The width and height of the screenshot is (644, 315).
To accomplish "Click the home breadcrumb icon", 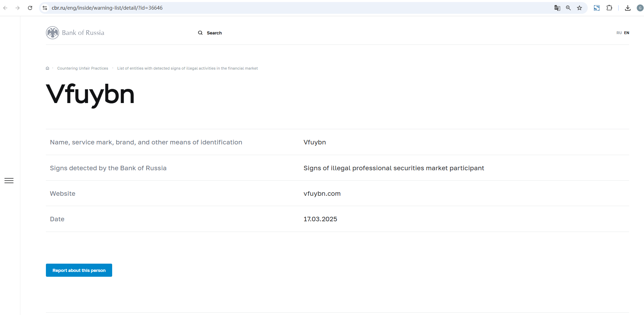I will point(48,68).
